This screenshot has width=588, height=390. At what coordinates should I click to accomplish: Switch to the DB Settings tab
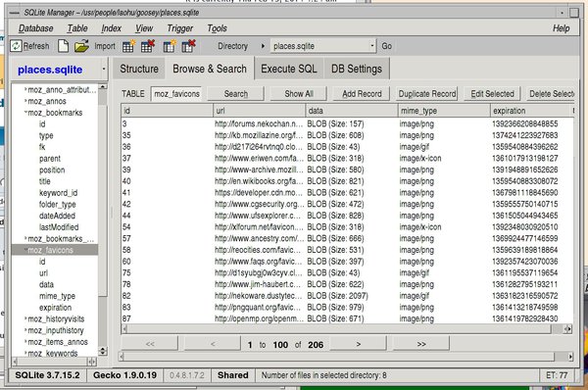click(x=357, y=69)
